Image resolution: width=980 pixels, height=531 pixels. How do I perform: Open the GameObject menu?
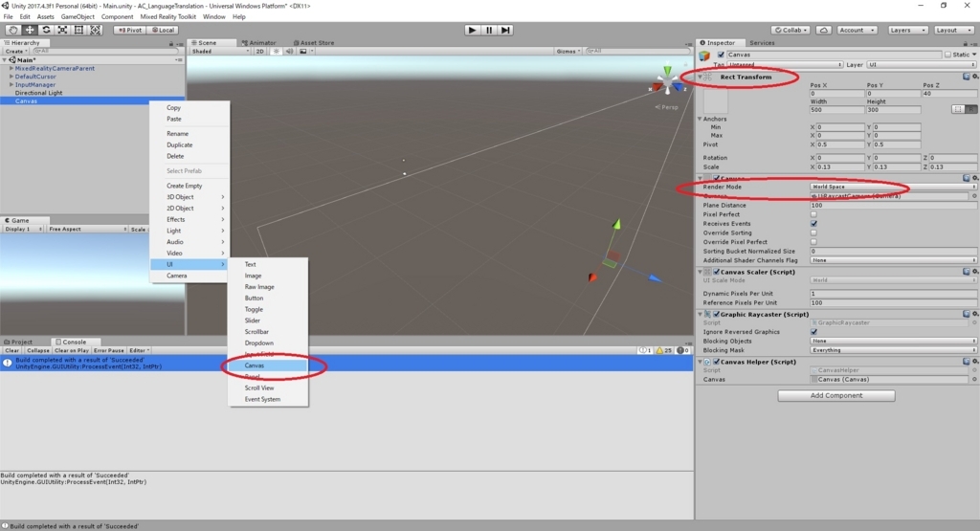pyautogui.click(x=78, y=17)
